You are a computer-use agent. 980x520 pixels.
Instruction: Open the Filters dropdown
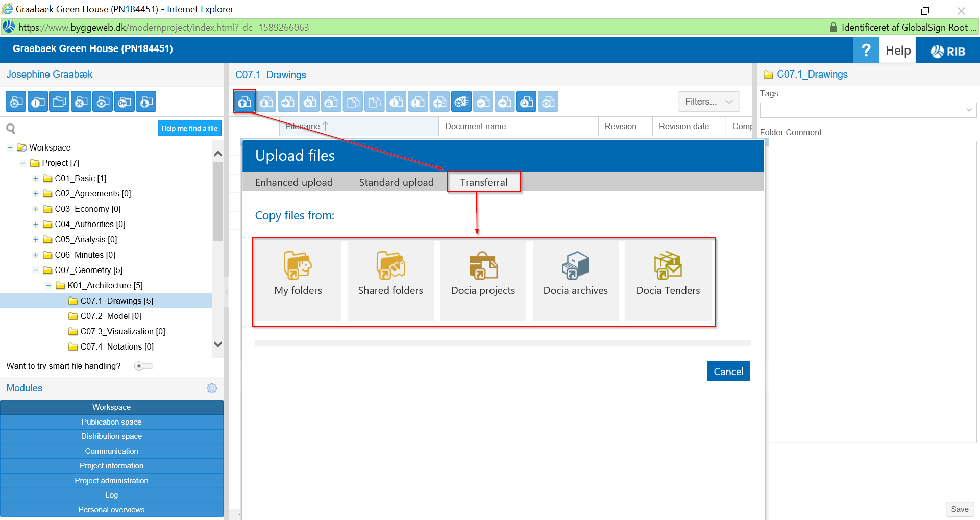point(708,102)
